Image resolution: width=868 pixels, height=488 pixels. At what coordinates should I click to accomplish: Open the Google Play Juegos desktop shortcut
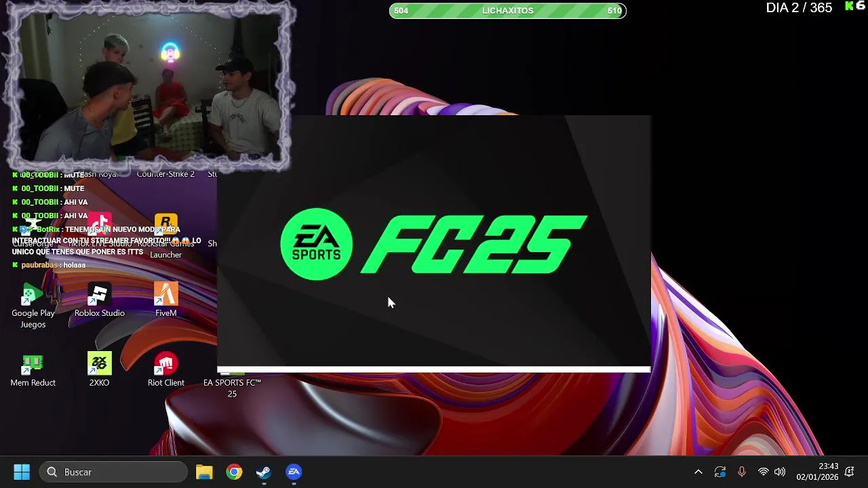pyautogui.click(x=33, y=306)
